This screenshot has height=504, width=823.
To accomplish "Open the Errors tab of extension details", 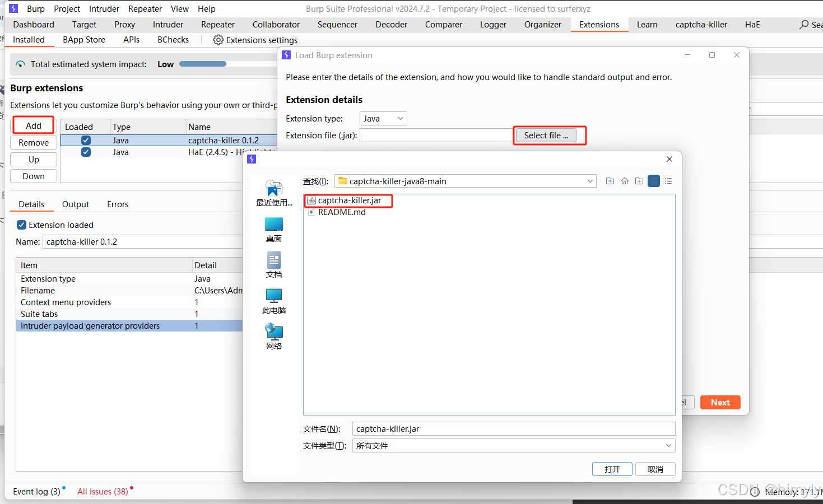I will coord(118,204).
